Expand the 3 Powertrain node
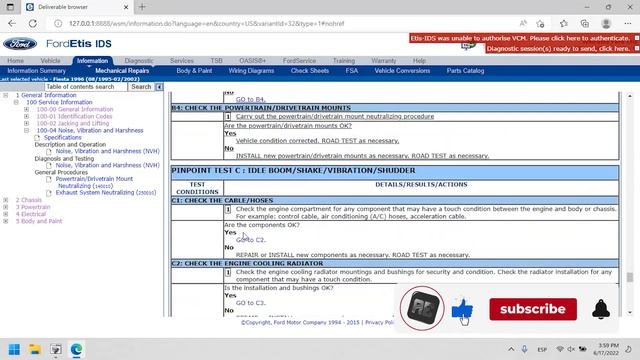The height and width of the screenshot is (360, 640). 6,207
